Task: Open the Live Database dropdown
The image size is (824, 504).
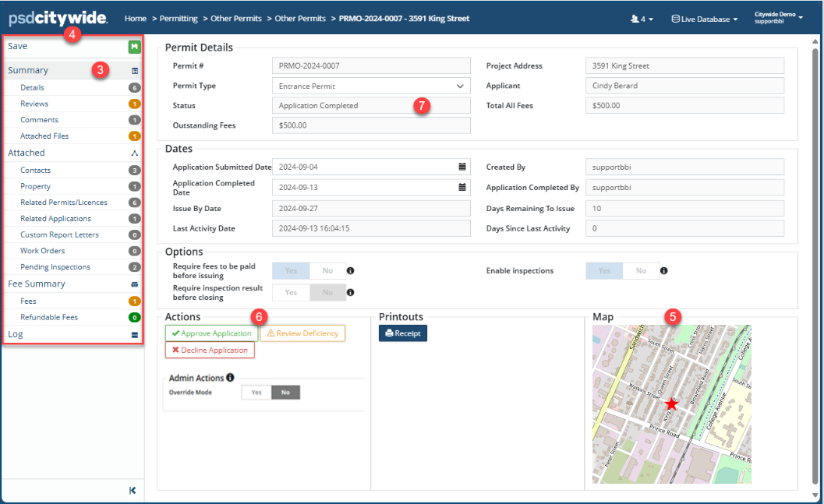Action: coord(704,19)
